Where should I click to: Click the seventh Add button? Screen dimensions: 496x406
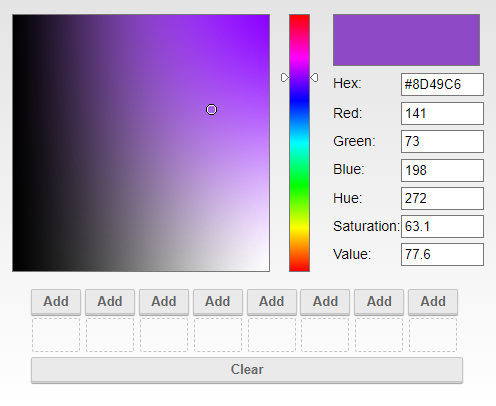[379, 302]
